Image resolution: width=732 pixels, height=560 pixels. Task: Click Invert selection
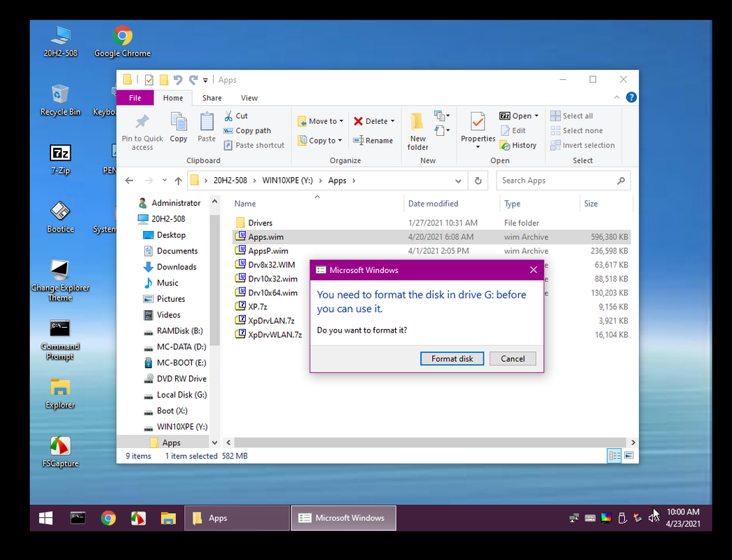tap(583, 145)
